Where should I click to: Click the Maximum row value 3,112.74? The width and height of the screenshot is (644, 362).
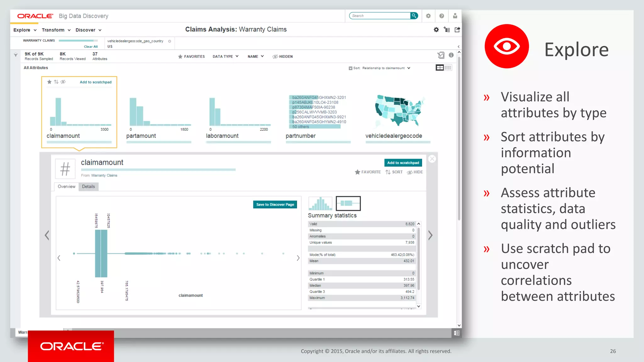click(x=407, y=298)
